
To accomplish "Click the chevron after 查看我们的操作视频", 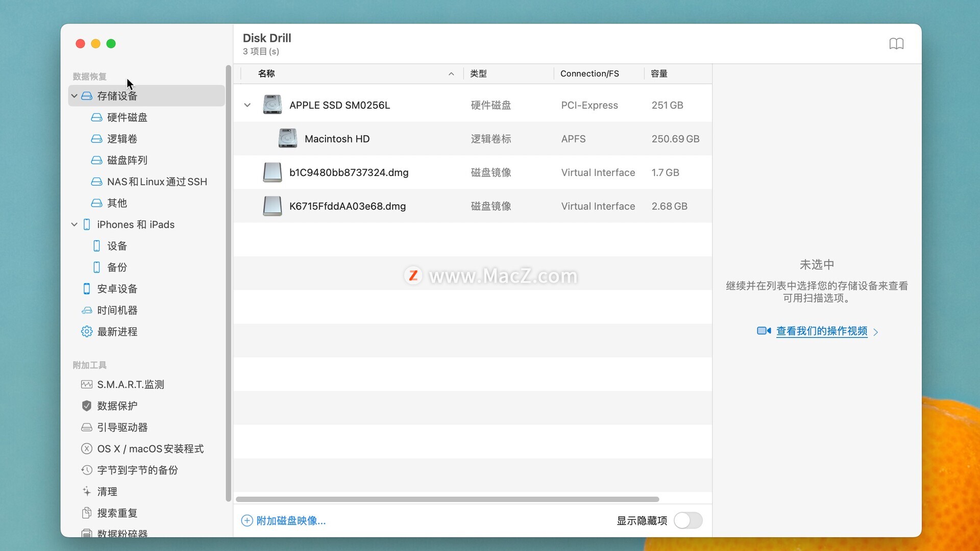I will coord(876,332).
